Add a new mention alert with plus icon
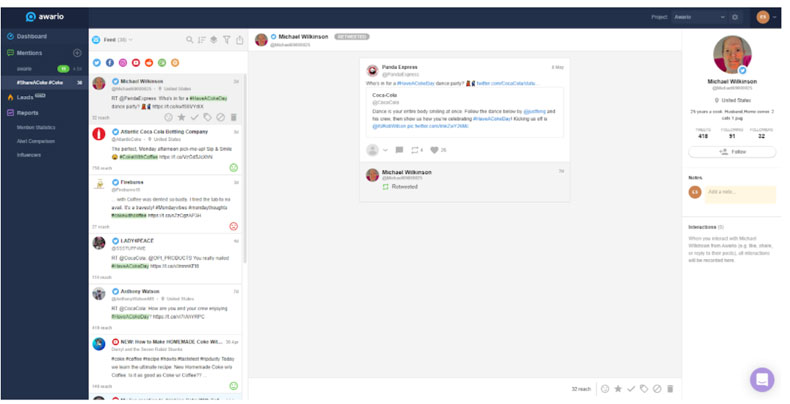The height and width of the screenshot is (404, 790). (x=77, y=53)
